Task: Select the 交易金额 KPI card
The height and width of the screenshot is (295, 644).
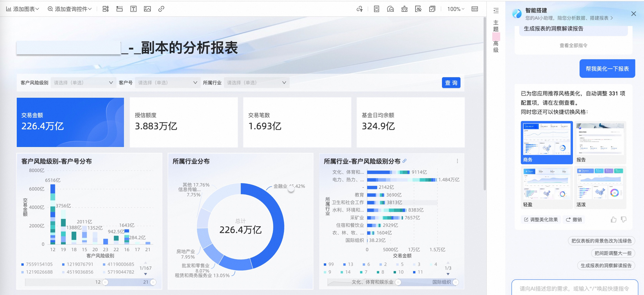Action: [70, 122]
